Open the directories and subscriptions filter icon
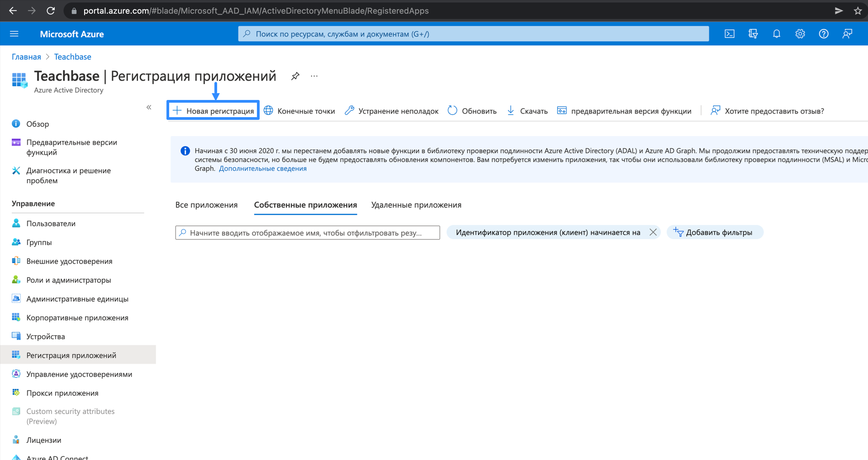This screenshot has height=460, width=868. point(753,34)
